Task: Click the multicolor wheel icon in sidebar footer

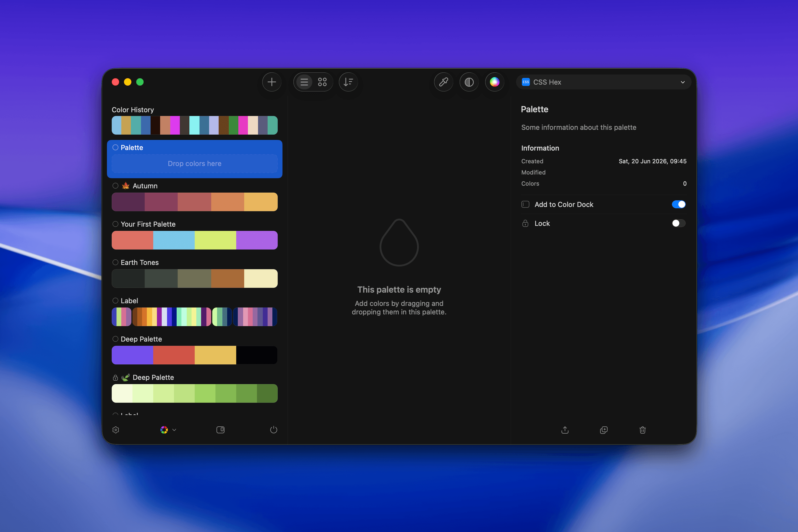Action: (x=164, y=430)
